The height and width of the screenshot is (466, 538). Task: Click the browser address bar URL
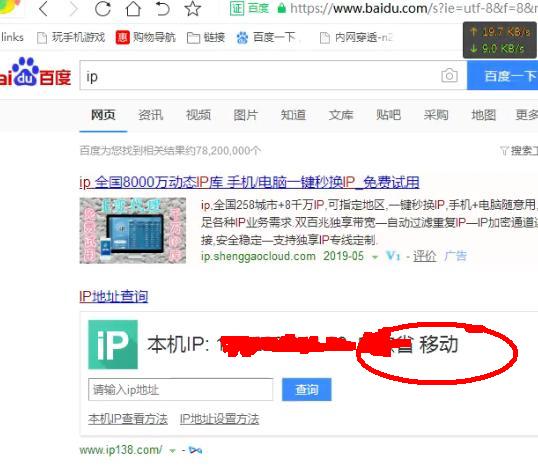click(414, 8)
